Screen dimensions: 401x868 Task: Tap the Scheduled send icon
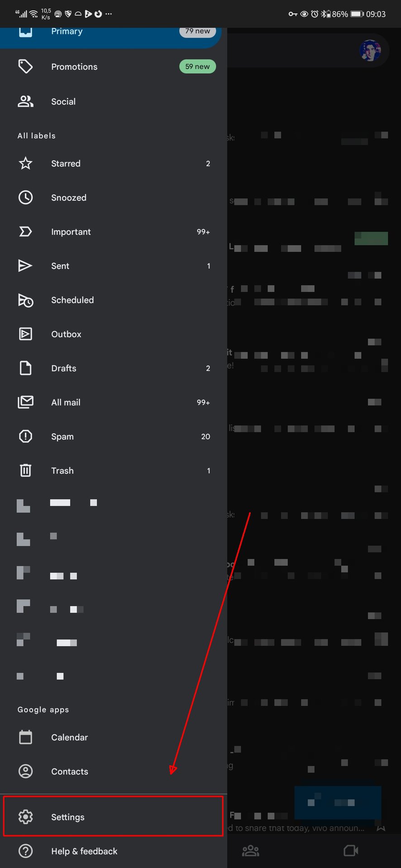coord(25,300)
